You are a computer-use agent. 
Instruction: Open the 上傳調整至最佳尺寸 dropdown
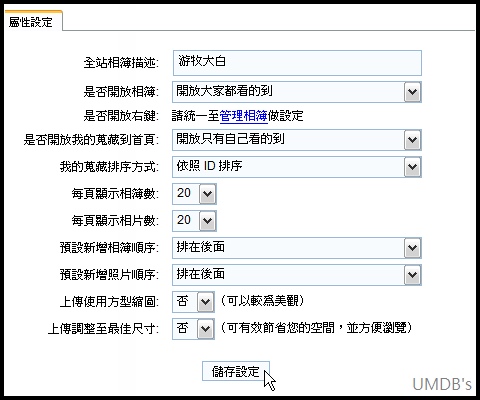(193, 329)
